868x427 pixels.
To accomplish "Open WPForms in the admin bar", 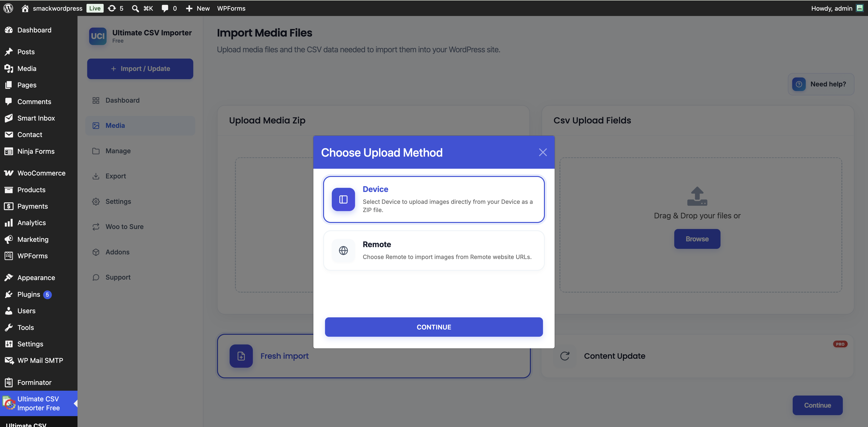I will click(231, 8).
